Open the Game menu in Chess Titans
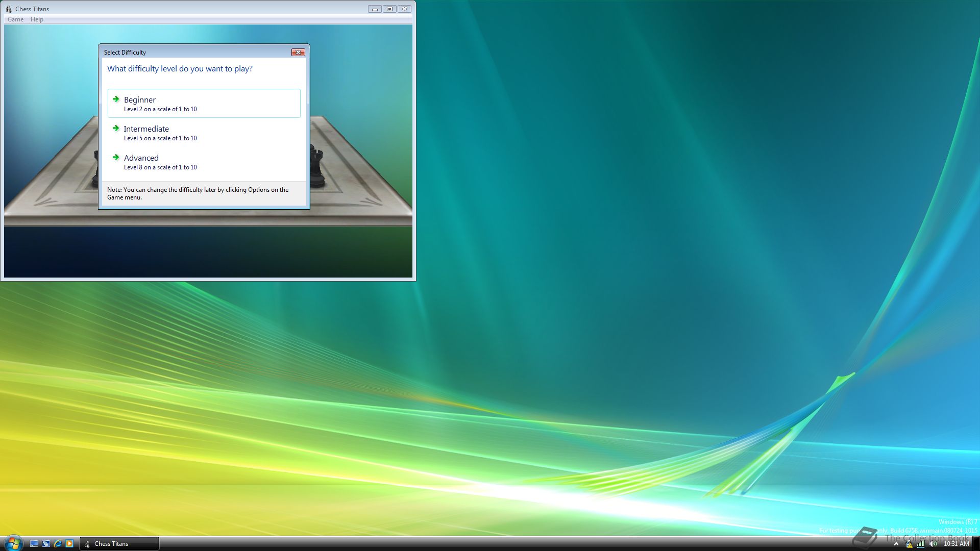Image resolution: width=980 pixels, height=551 pixels. click(x=15, y=19)
